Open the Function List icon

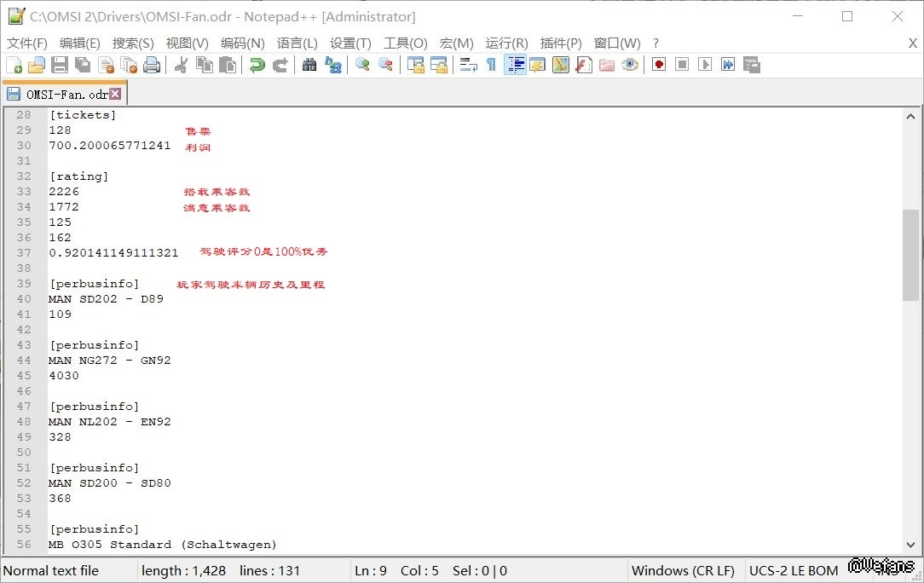(583, 65)
